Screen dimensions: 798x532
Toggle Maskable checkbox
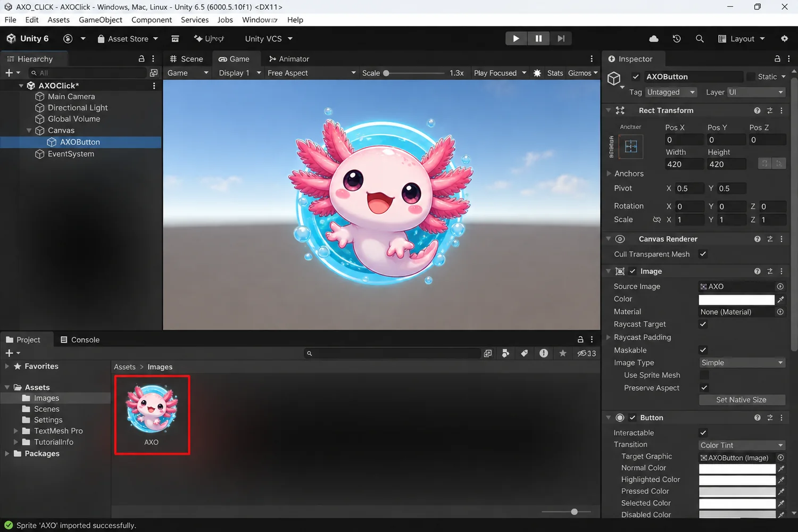[703, 350]
